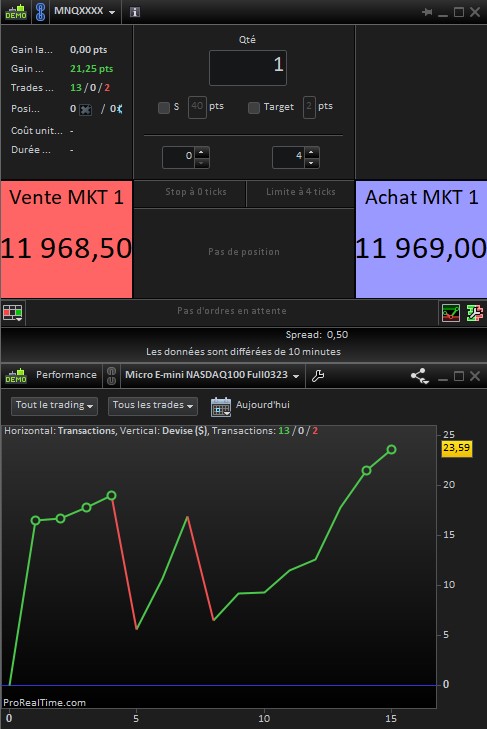Click the target 2 pts field
487x729 pixels.
click(x=309, y=107)
